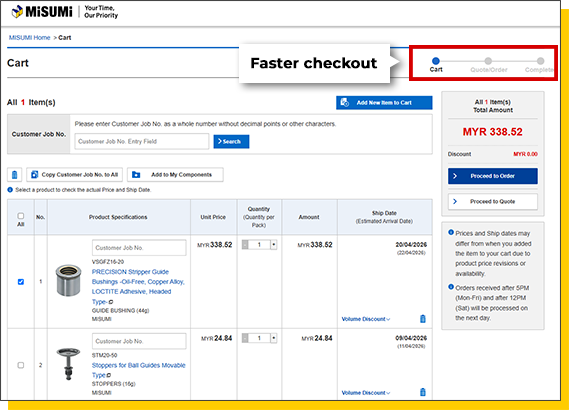Screen dimensions: 569x410
Task: Delete the Stoppers item via trash icon
Action: click(422, 392)
